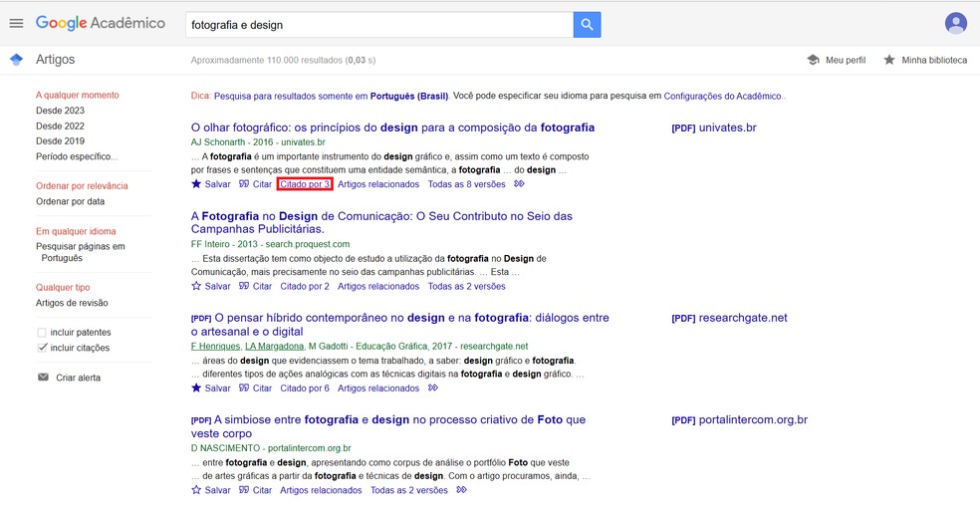980x515 pixels.
Task: Click the quote icon for Schonarth result
Action: [x=244, y=183]
